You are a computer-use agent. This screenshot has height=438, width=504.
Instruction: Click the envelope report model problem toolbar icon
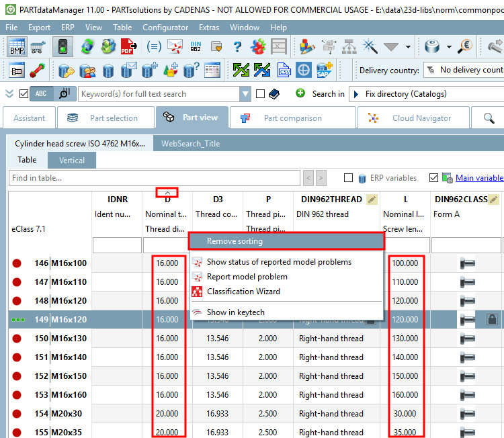point(175,46)
